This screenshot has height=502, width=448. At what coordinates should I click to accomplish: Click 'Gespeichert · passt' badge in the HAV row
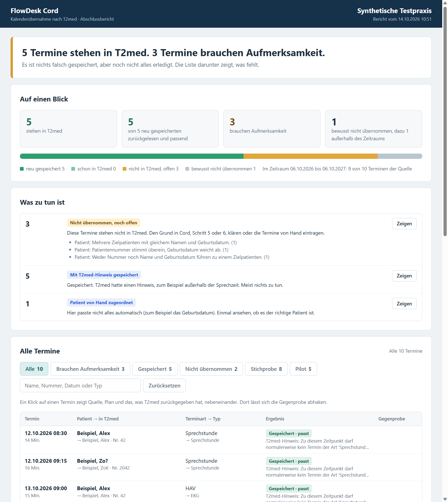click(289, 488)
